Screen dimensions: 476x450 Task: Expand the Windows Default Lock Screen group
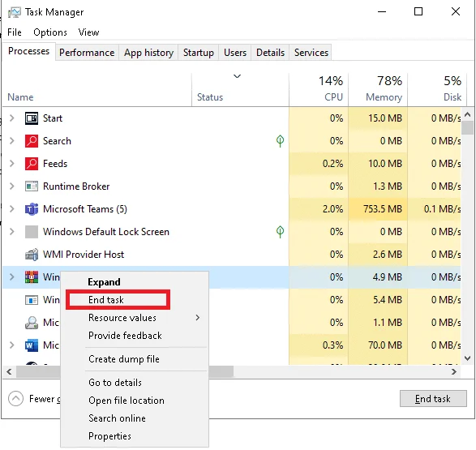[12, 232]
